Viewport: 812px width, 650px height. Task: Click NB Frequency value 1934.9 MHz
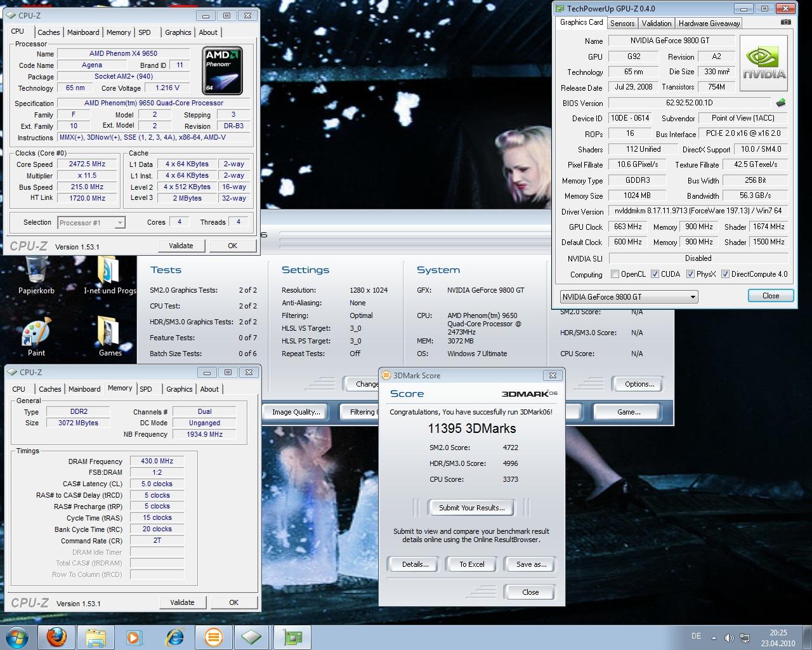coord(204,434)
